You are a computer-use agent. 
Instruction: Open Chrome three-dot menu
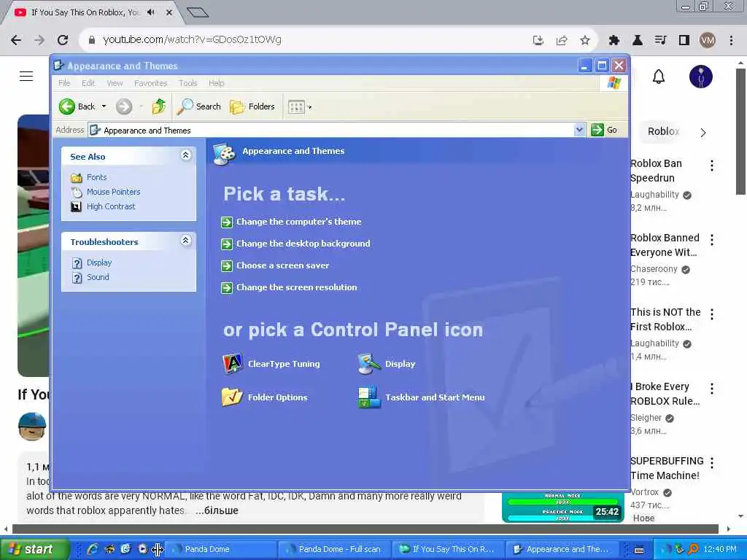[x=731, y=41]
